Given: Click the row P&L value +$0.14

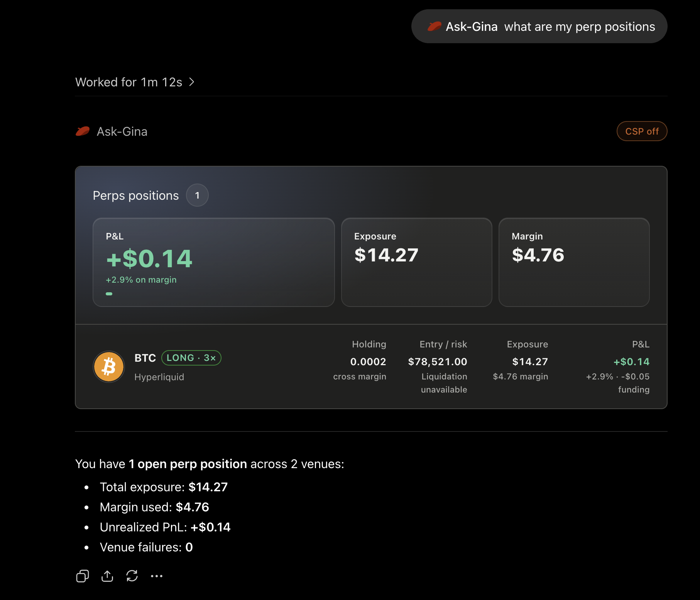Looking at the screenshot, I should coord(631,362).
